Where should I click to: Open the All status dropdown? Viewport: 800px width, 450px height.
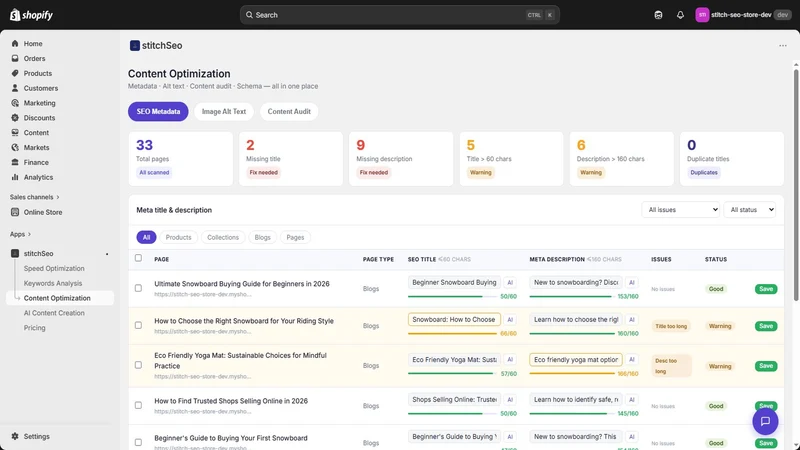tap(749, 210)
